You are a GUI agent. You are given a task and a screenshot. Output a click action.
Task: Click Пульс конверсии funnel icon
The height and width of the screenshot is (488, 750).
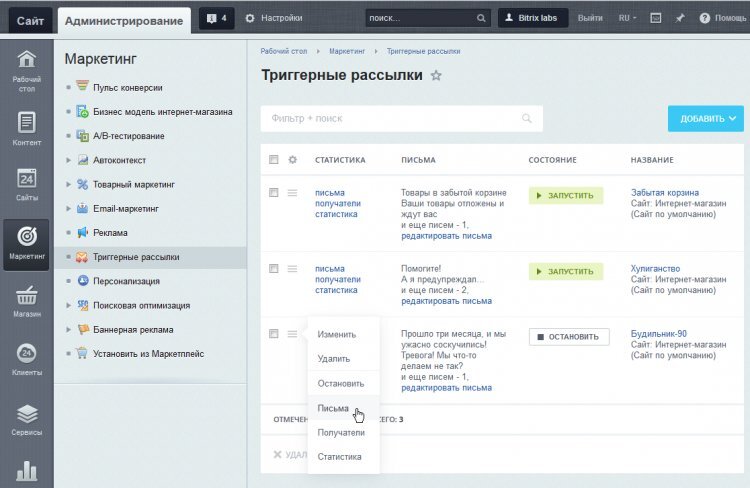(82, 86)
